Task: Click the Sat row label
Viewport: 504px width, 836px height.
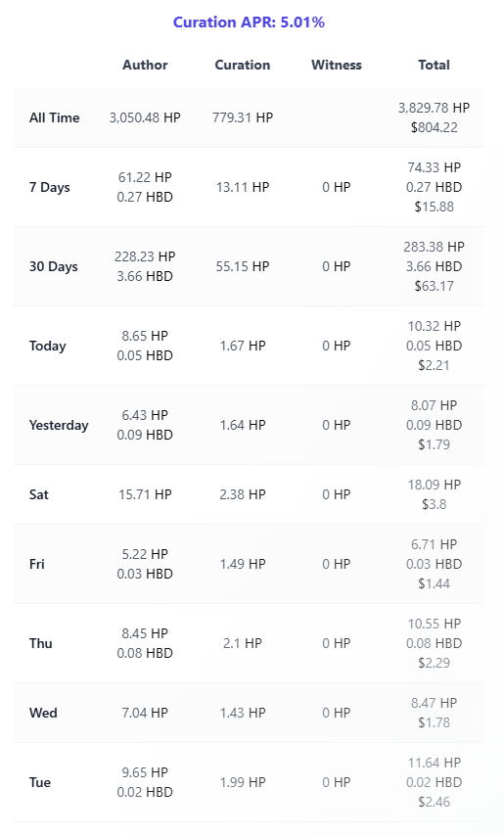Action: point(39,494)
